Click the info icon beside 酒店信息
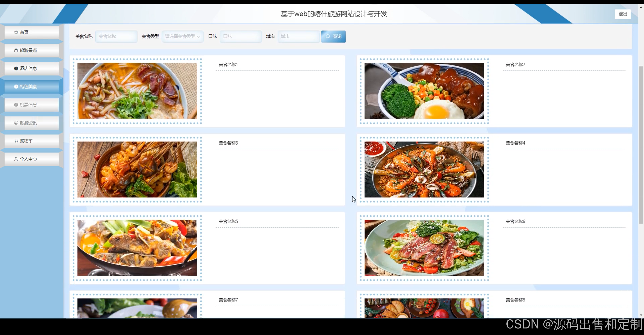The image size is (644, 335). [x=16, y=68]
